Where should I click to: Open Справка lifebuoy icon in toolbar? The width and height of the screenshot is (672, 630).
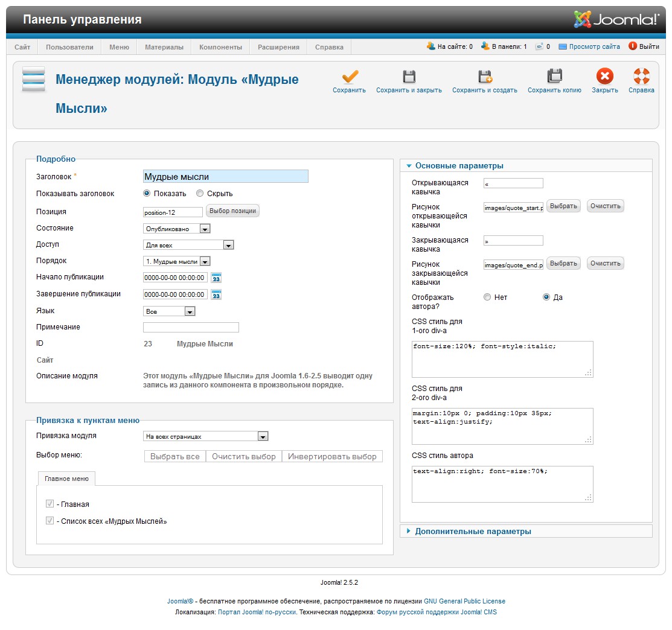coord(642,76)
